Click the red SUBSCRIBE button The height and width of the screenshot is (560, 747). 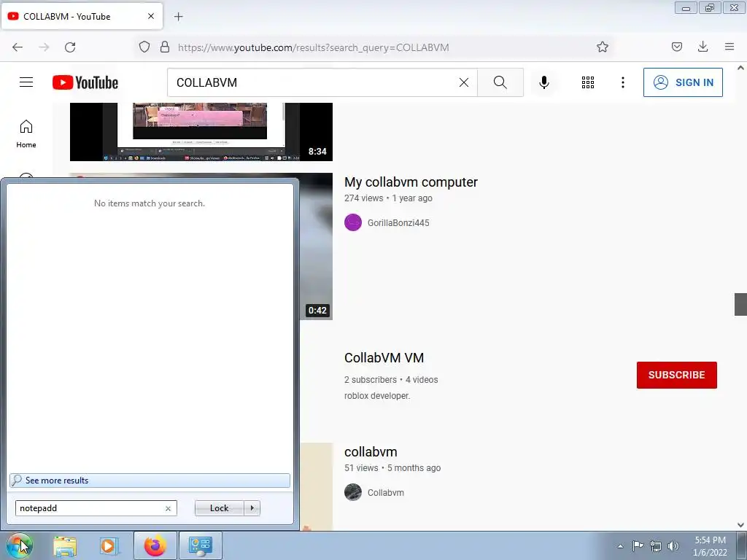pyautogui.click(x=676, y=375)
